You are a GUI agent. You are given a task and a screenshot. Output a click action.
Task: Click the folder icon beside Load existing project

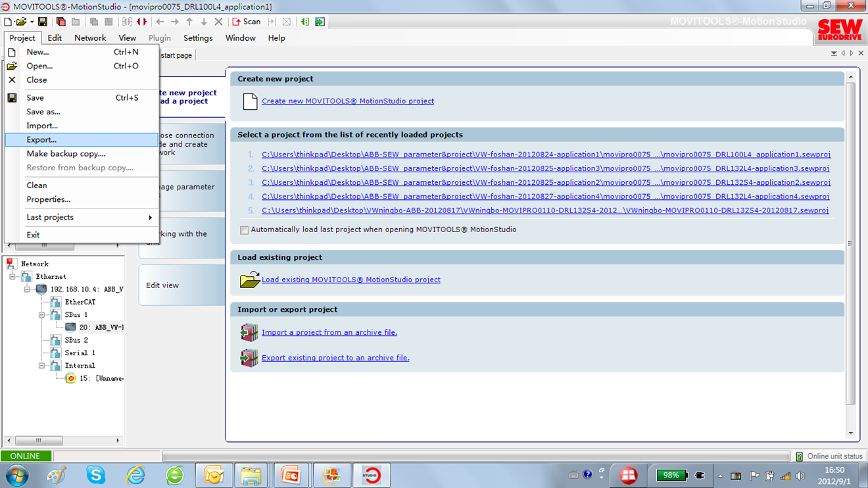(x=250, y=280)
